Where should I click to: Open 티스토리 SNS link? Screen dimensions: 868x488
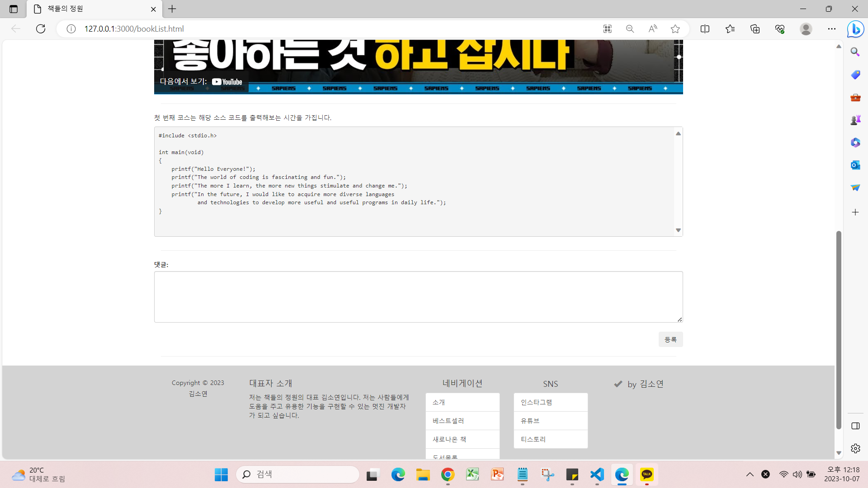pos(551,439)
